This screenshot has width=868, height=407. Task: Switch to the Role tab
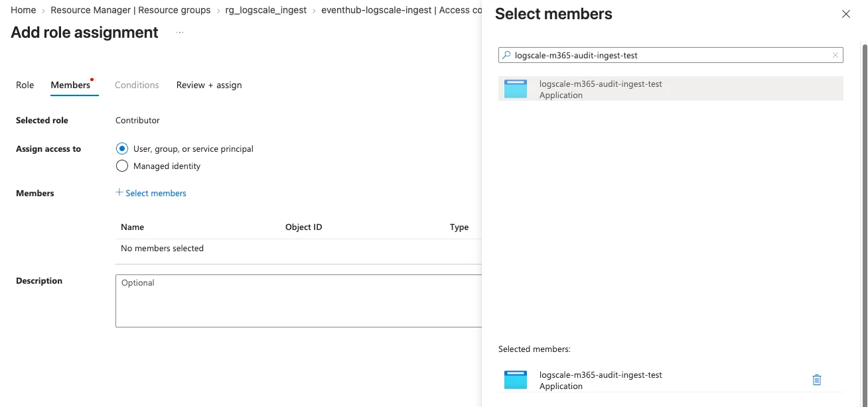pyautogui.click(x=25, y=85)
